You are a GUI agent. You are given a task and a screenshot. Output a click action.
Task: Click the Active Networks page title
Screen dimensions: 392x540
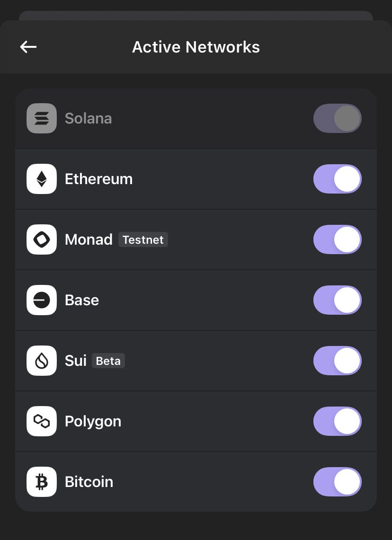[196, 47]
